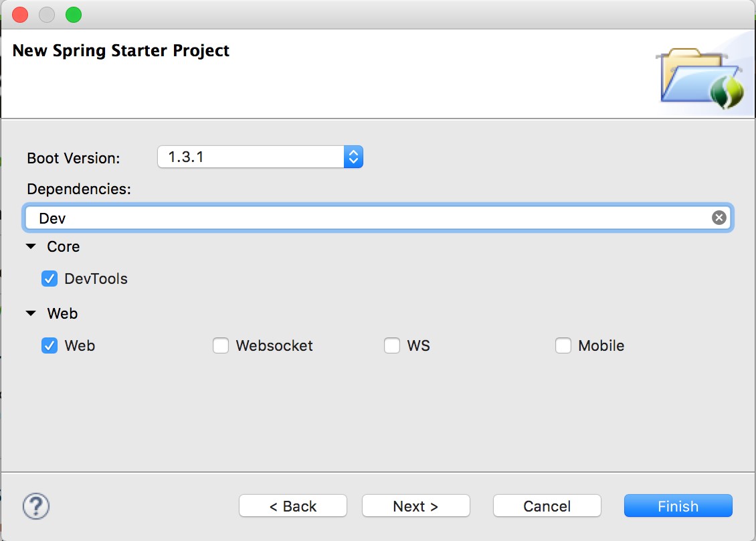The width and height of the screenshot is (756, 541).
Task: Click the Spring folder wizard icon
Action: [x=700, y=78]
